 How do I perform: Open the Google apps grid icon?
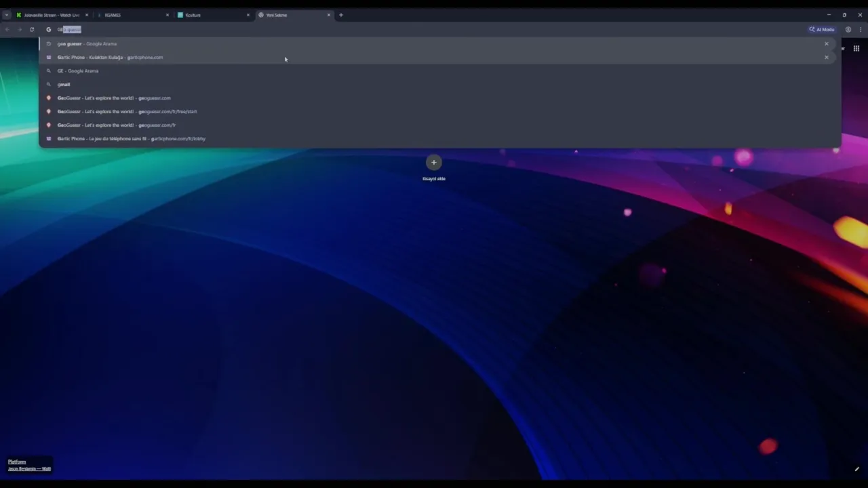pos(856,48)
